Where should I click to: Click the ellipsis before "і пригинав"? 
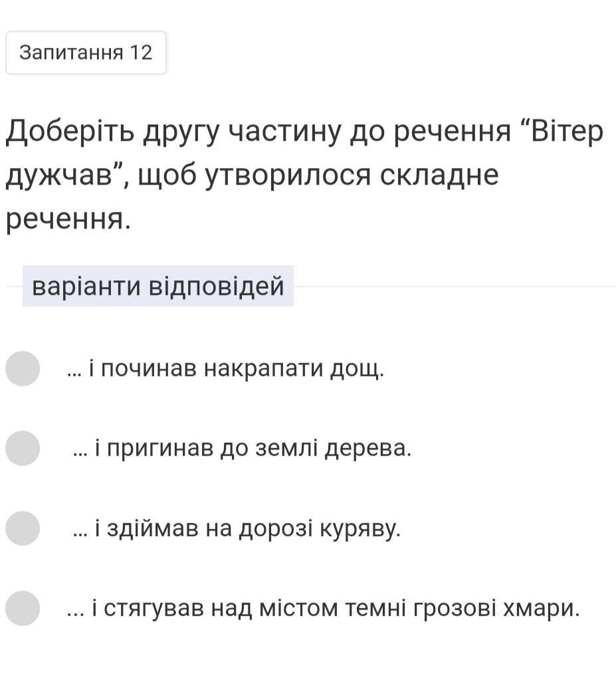tap(80, 452)
